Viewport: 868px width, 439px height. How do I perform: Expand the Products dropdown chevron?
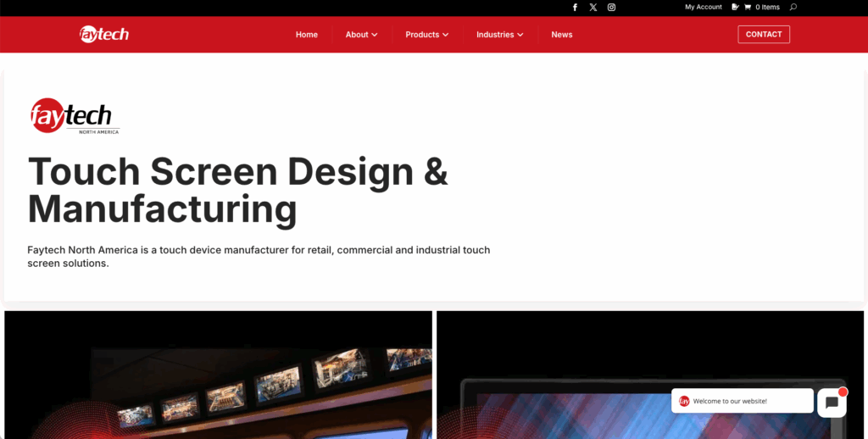pyautogui.click(x=446, y=35)
